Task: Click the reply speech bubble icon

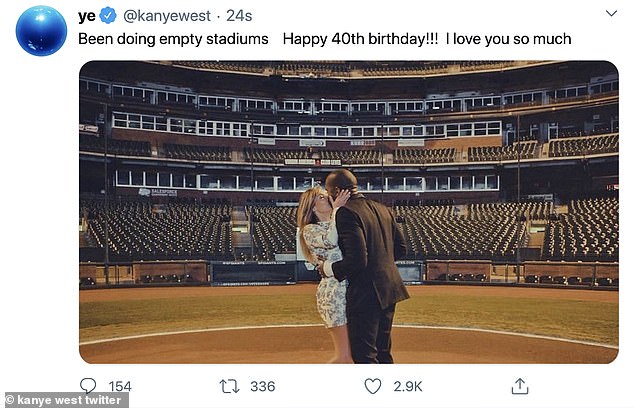Action: tap(88, 386)
